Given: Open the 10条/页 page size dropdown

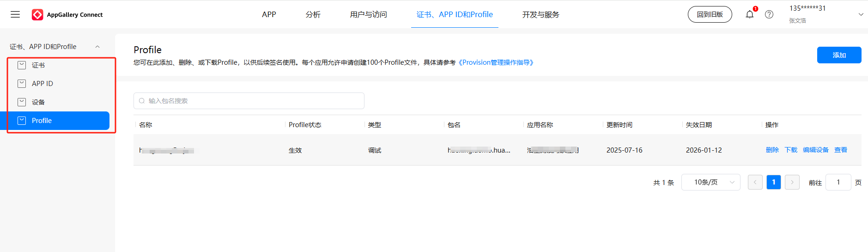Looking at the screenshot, I should tap(711, 182).
